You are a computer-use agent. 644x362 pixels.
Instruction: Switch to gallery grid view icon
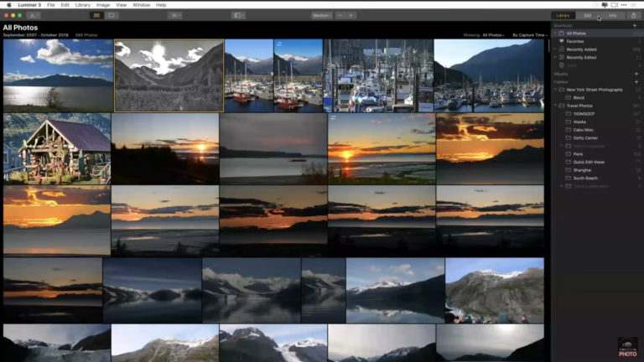tap(96, 15)
